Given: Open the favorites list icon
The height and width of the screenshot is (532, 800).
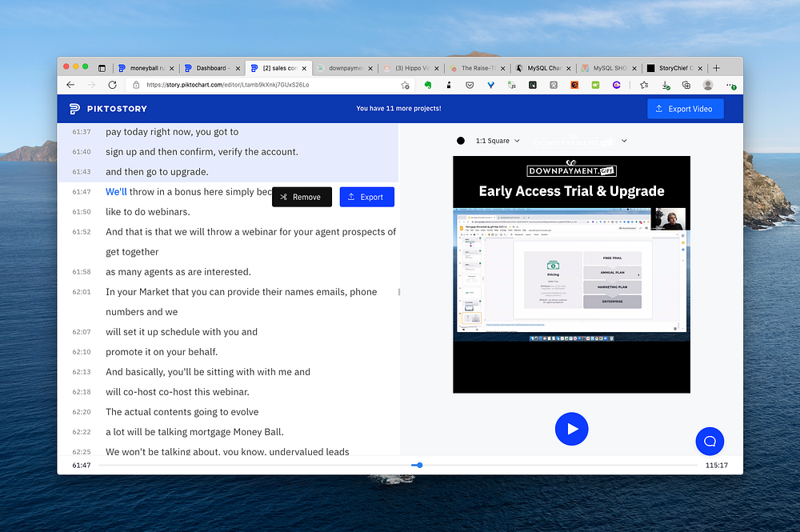Looking at the screenshot, I should click(644, 85).
